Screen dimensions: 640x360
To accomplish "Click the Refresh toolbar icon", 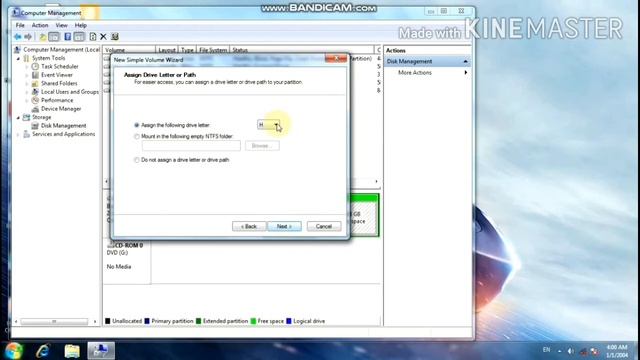I will coord(93,37).
